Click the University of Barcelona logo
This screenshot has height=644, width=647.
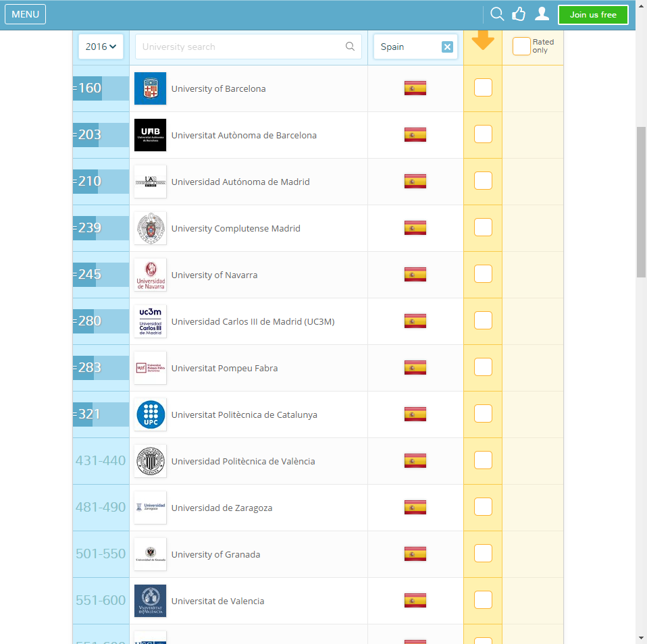(x=150, y=88)
